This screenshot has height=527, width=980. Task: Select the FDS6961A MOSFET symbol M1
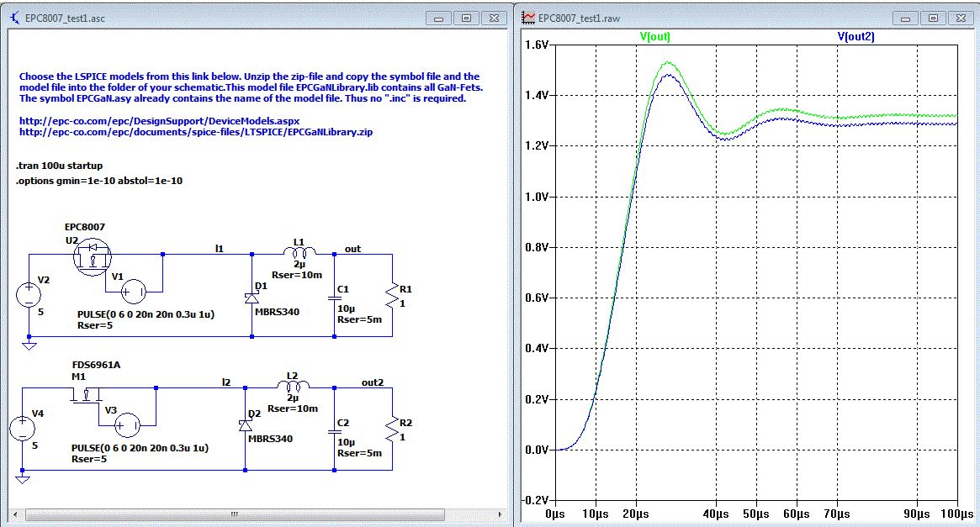click(x=87, y=396)
